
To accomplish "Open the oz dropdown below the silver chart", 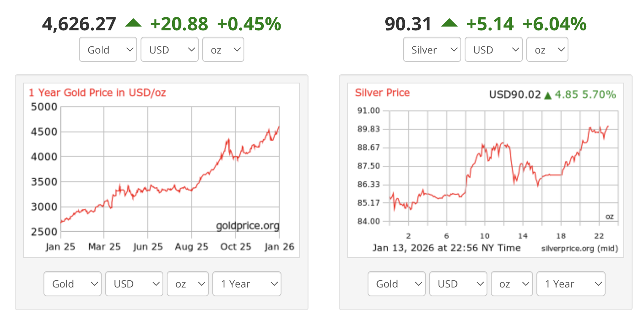I will (511, 284).
